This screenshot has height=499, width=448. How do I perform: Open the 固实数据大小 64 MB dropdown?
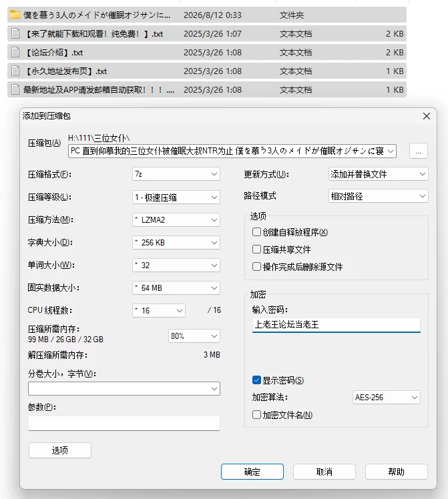pos(176,288)
